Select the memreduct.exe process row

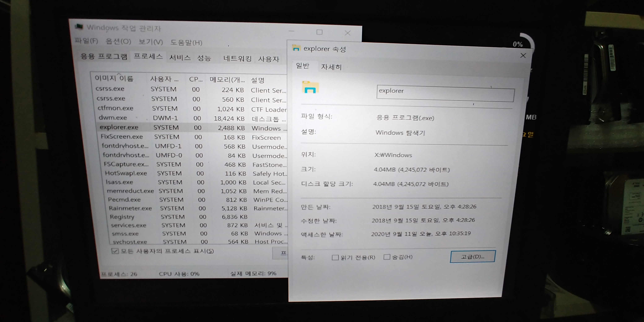(x=196, y=191)
